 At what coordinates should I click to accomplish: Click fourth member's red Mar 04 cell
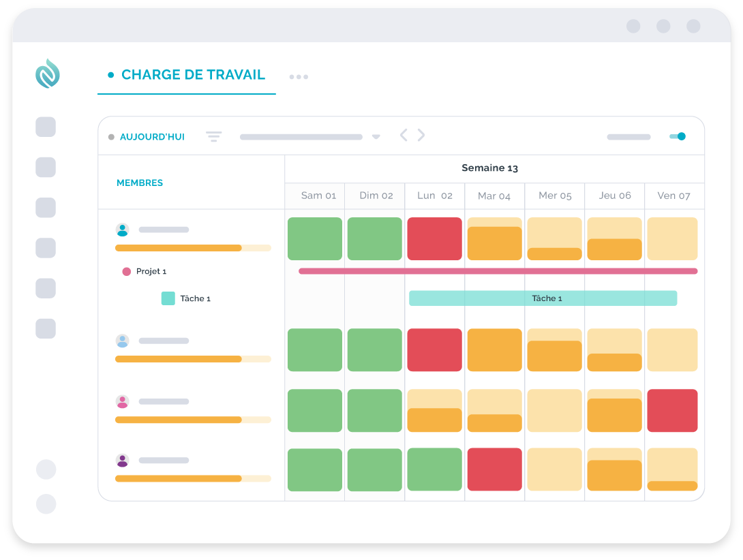pyautogui.click(x=495, y=469)
